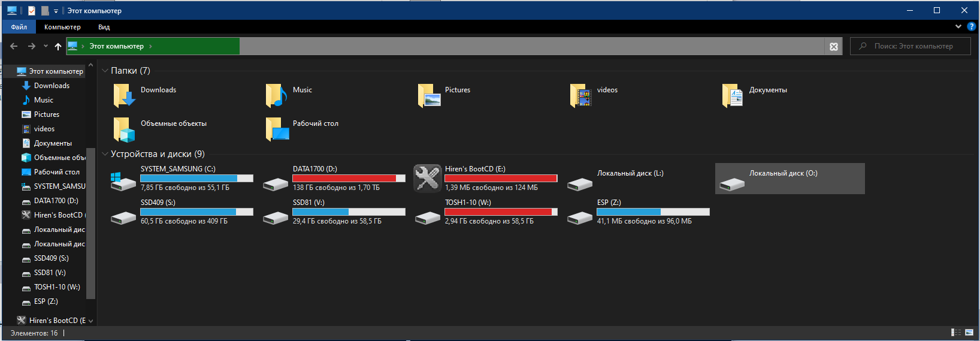
Task: Open the SYSTEM_SAMSUNG (C:) drive icon
Action: click(x=123, y=180)
